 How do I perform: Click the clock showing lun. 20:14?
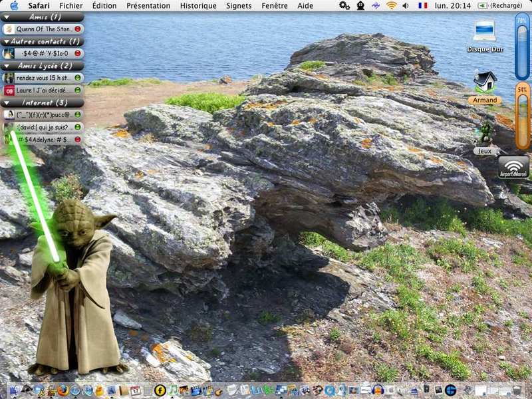tap(454, 5)
